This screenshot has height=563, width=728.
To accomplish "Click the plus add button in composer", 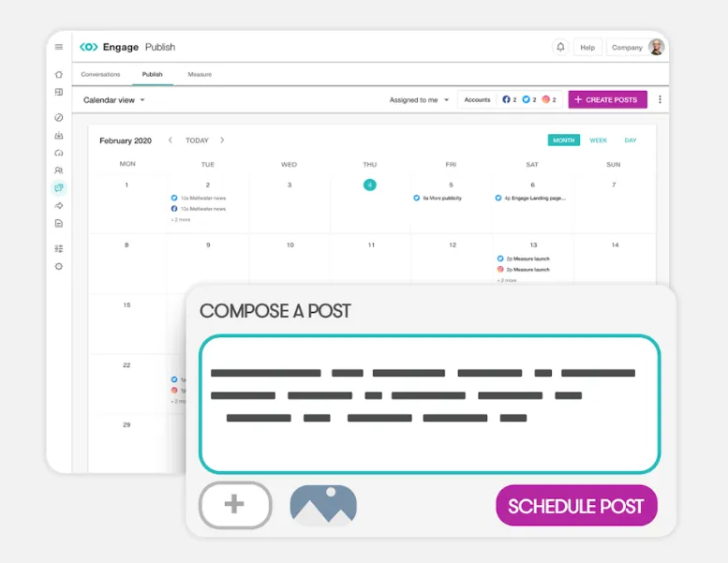I will pos(235,505).
